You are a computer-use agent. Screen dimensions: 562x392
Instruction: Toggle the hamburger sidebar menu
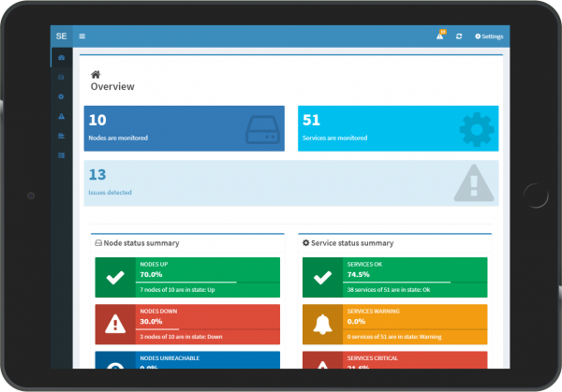coord(81,36)
